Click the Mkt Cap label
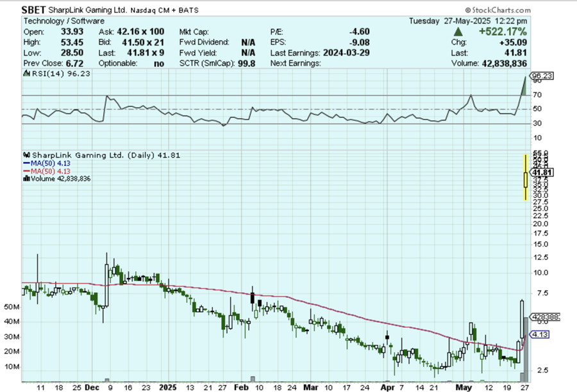The width and height of the screenshot is (577, 392). pyautogui.click(x=194, y=31)
